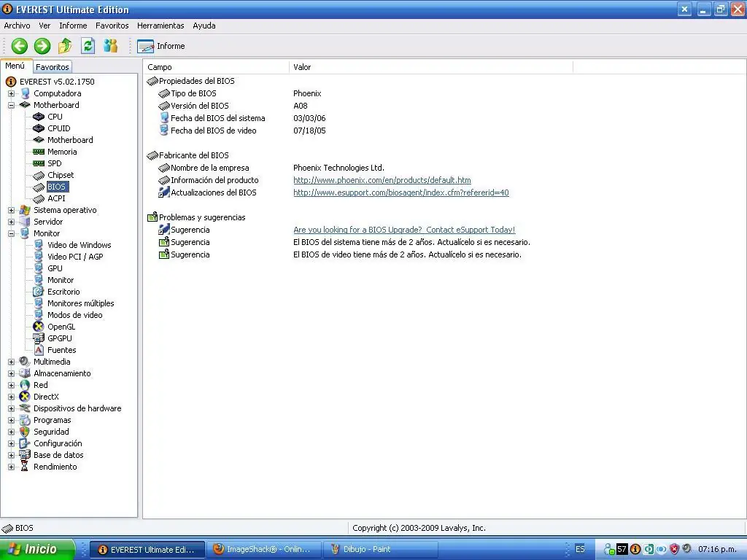Select Video de Windows tree item

click(79, 245)
